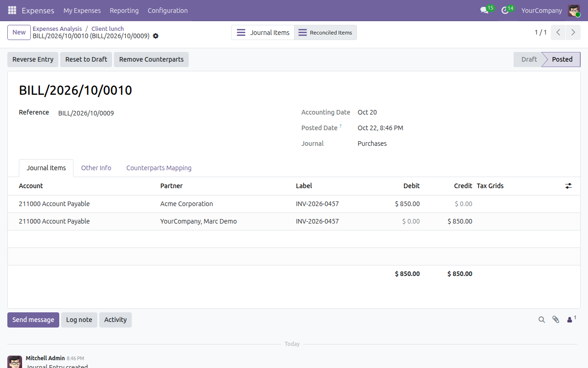Click the Tax Grids column header
The width and height of the screenshot is (588, 368).
coord(490,186)
